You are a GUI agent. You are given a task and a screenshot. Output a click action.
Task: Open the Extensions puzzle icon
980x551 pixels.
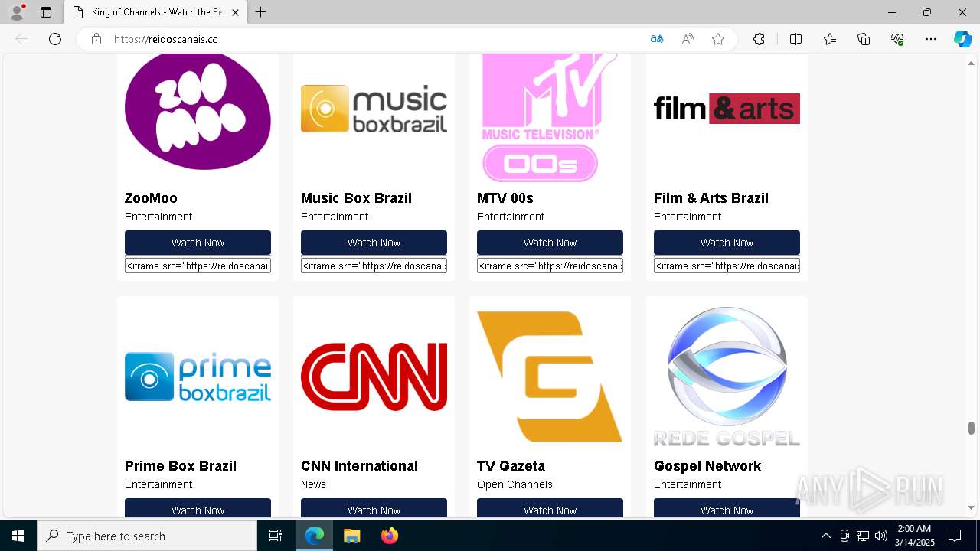point(759,39)
